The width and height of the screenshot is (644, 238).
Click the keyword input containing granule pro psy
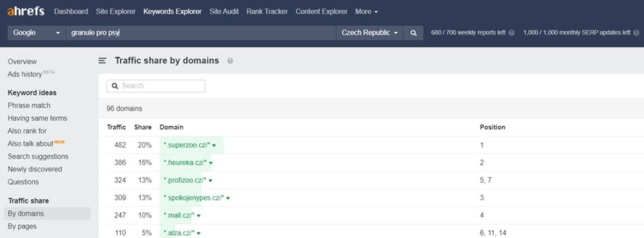[x=201, y=33]
